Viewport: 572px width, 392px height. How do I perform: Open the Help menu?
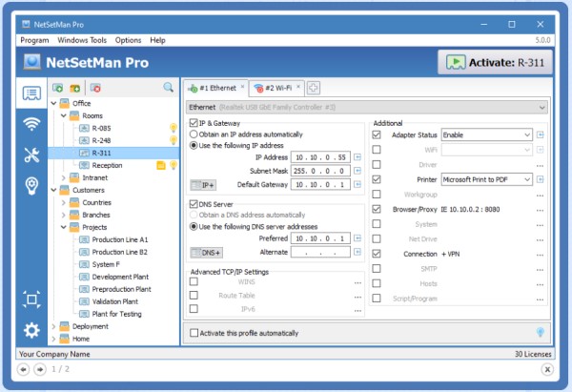point(157,40)
